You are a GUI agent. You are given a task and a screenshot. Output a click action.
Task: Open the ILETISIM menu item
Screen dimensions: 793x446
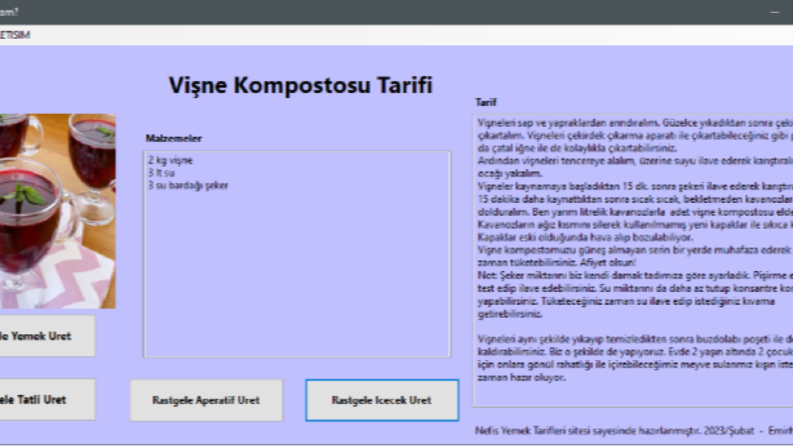(15, 35)
